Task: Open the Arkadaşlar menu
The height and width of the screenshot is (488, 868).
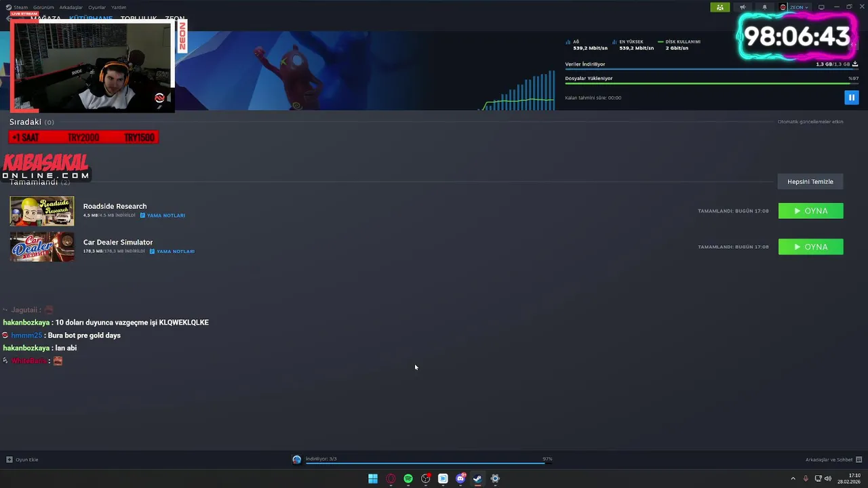Action: (x=71, y=7)
